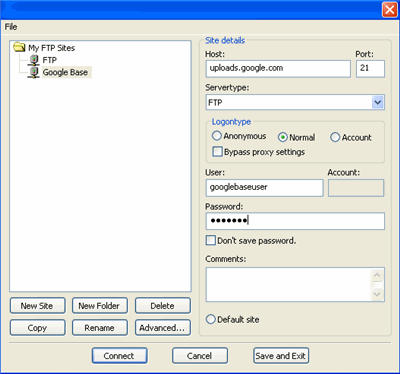This screenshot has width=400, height=374.
Task: Click Comments scrollbar up arrow
Action: 377,275
